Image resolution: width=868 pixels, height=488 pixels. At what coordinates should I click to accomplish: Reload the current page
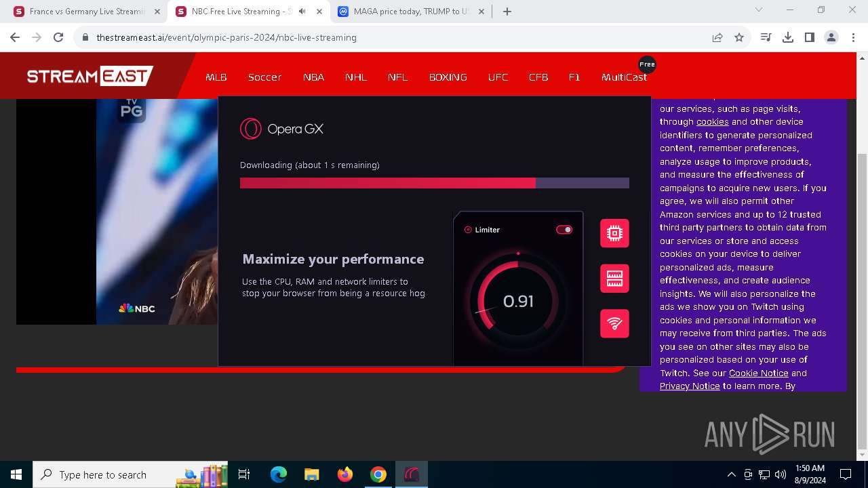click(x=58, y=37)
